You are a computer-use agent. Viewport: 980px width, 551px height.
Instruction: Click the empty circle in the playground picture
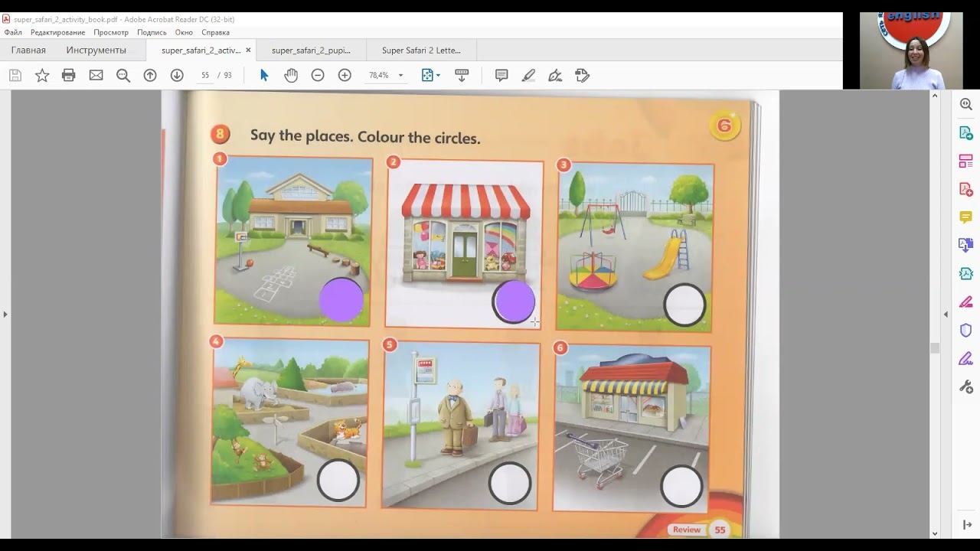[684, 305]
